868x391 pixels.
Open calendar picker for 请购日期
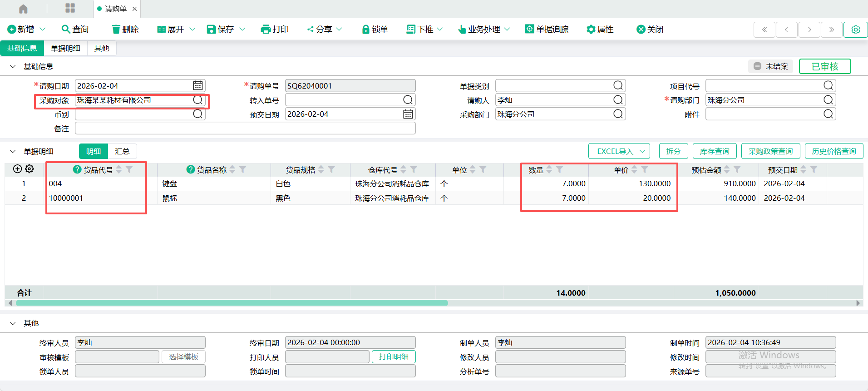(x=198, y=86)
